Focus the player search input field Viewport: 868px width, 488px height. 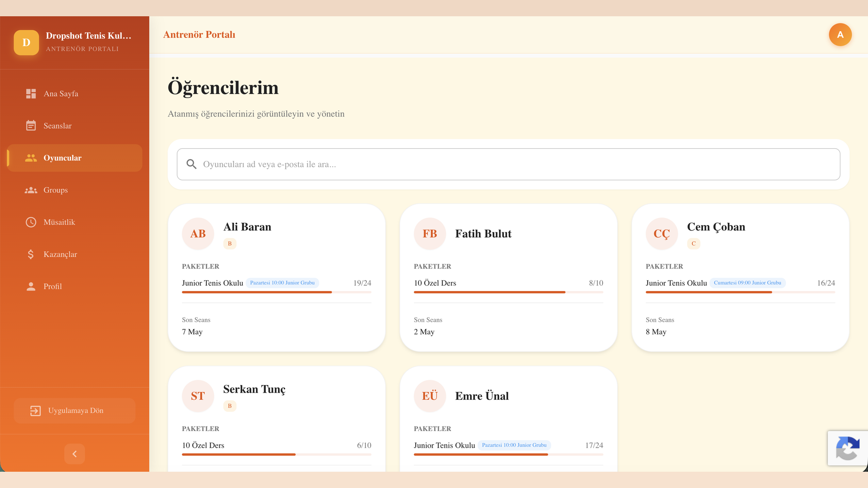click(x=508, y=164)
